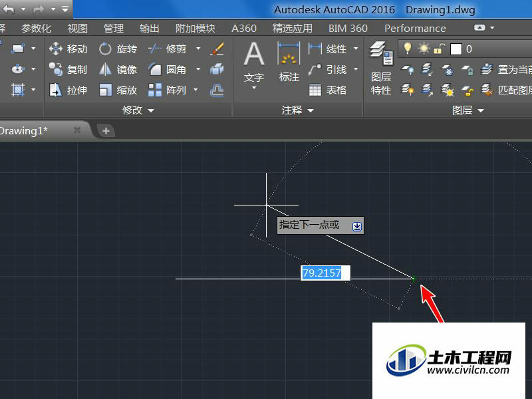Select the Leader (引线) tool
Screen dimensions: 532x399
pyautogui.click(x=328, y=70)
